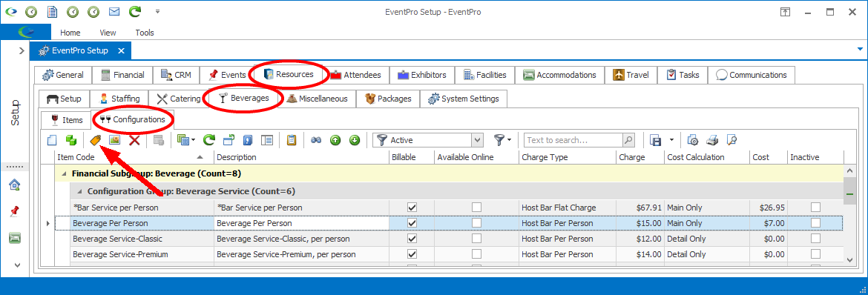Uncheck Billable for Beverage Service-Classic
The image size is (868, 295).
pyautogui.click(x=412, y=239)
